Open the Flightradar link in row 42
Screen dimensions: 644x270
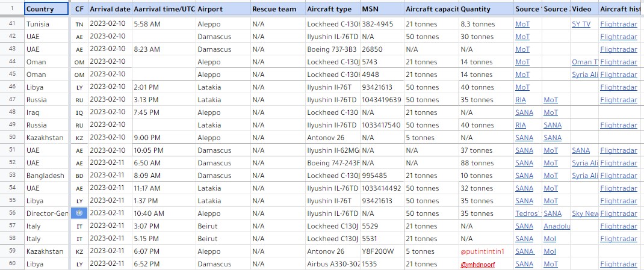(x=619, y=37)
